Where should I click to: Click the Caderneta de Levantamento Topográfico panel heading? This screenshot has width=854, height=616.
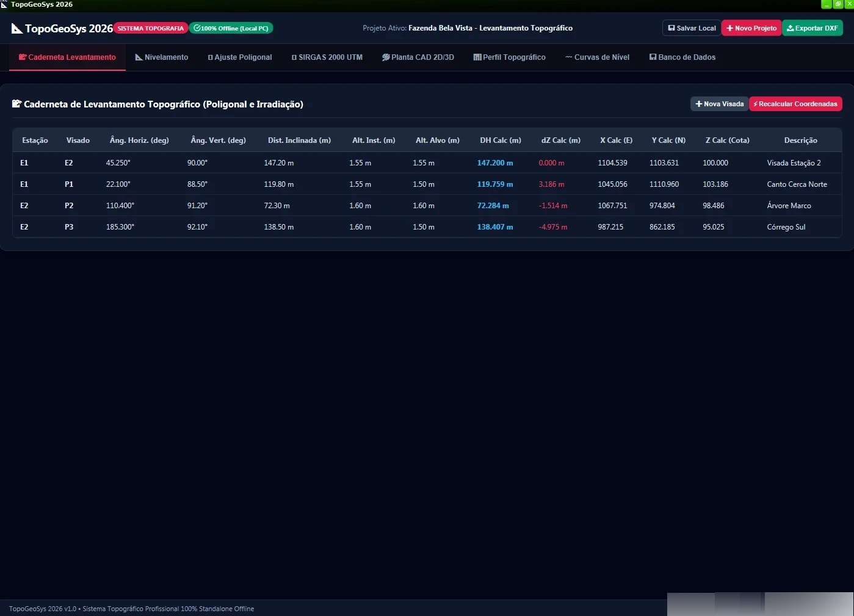[x=157, y=104]
